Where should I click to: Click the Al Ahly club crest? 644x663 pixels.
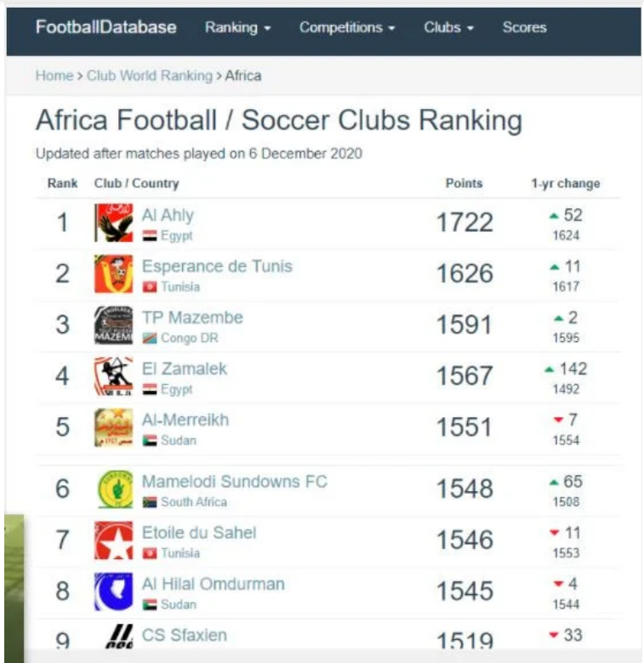coord(113,223)
